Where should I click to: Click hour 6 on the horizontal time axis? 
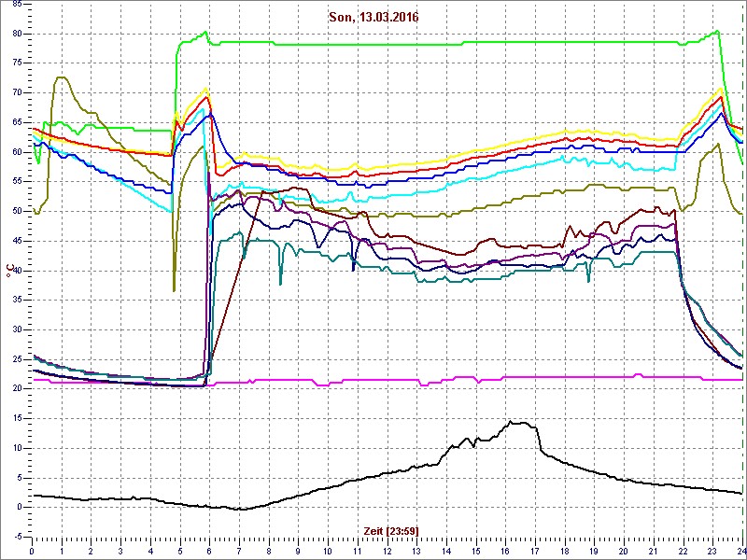[209, 552]
